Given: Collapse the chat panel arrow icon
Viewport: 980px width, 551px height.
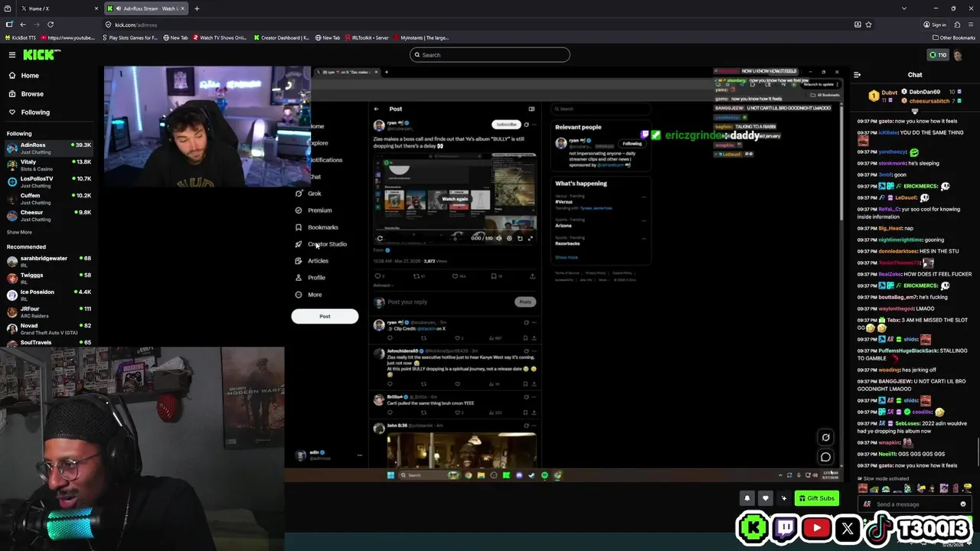Looking at the screenshot, I should (x=857, y=74).
